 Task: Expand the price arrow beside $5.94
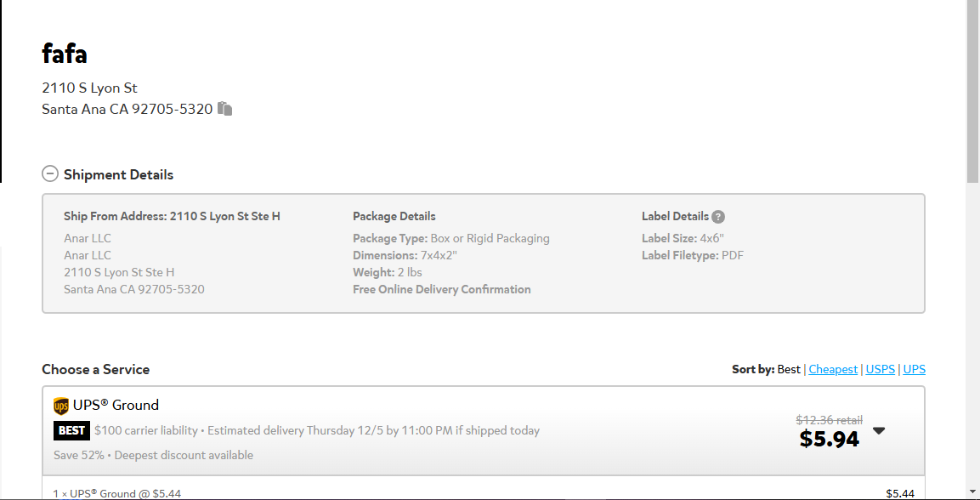(879, 430)
